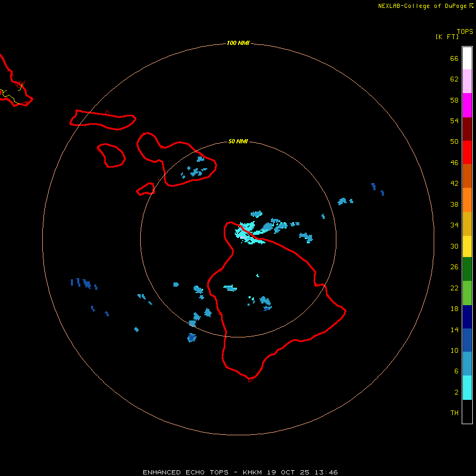Image resolution: width=476 pixels, height=476 pixels.
Task: Click the Lanai island outline
Action: tap(111, 155)
